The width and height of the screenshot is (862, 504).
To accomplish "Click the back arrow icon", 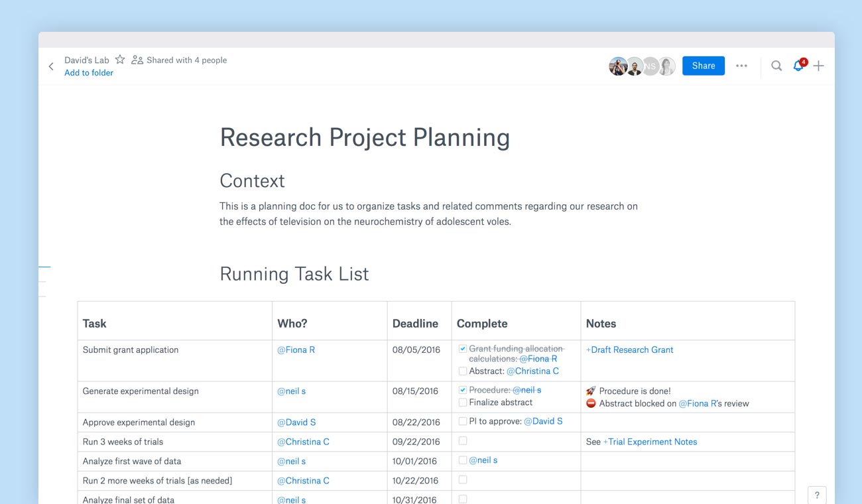I will pyautogui.click(x=51, y=66).
